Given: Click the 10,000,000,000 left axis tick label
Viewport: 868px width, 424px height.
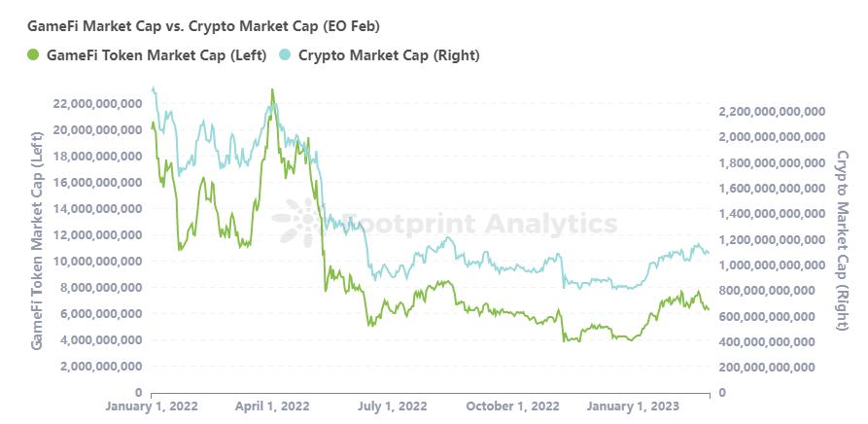Looking at the screenshot, I should pyautogui.click(x=96, y=261).
